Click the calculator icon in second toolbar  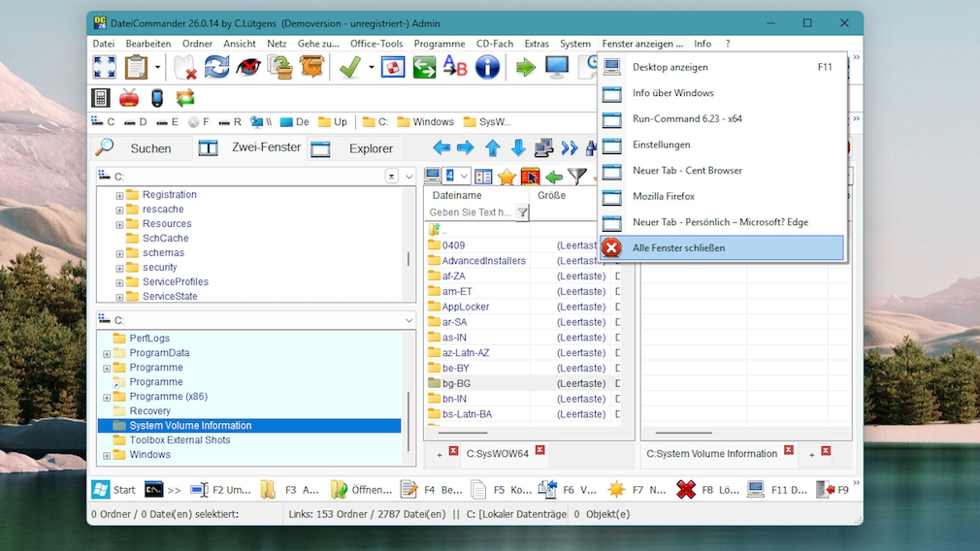(101, 98)
